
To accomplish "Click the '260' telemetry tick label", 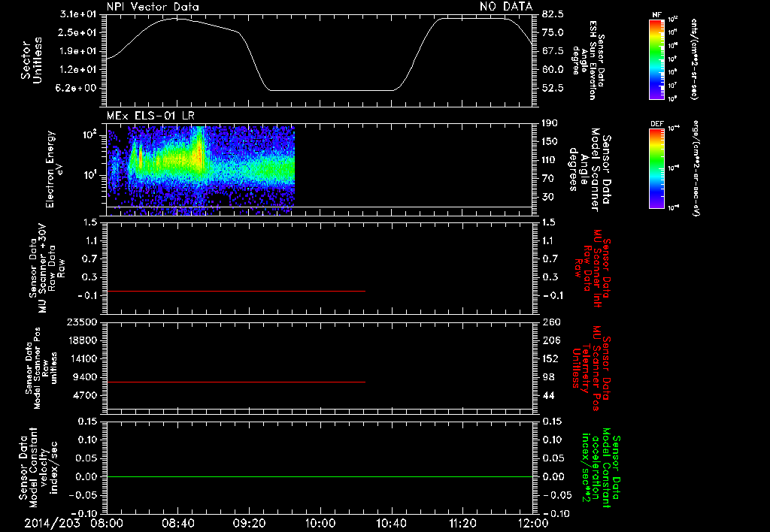I will [x=550, y=322].
